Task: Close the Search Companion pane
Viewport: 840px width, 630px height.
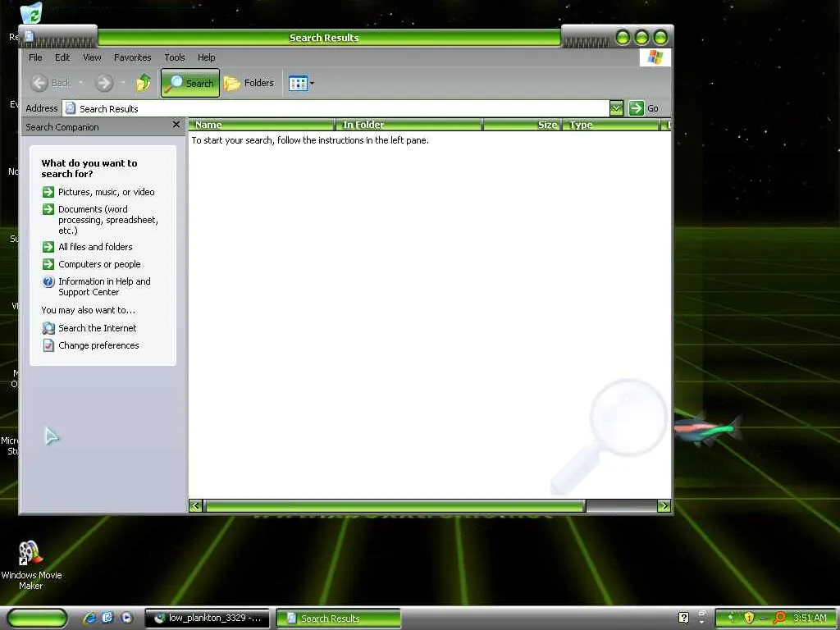Action: pos(176,125)
